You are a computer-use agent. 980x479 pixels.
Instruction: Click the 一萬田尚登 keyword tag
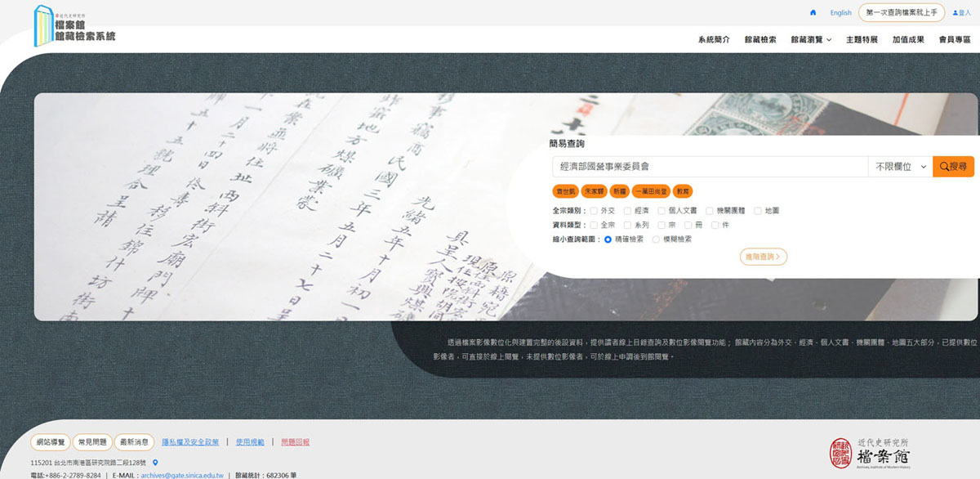point(651,191)
